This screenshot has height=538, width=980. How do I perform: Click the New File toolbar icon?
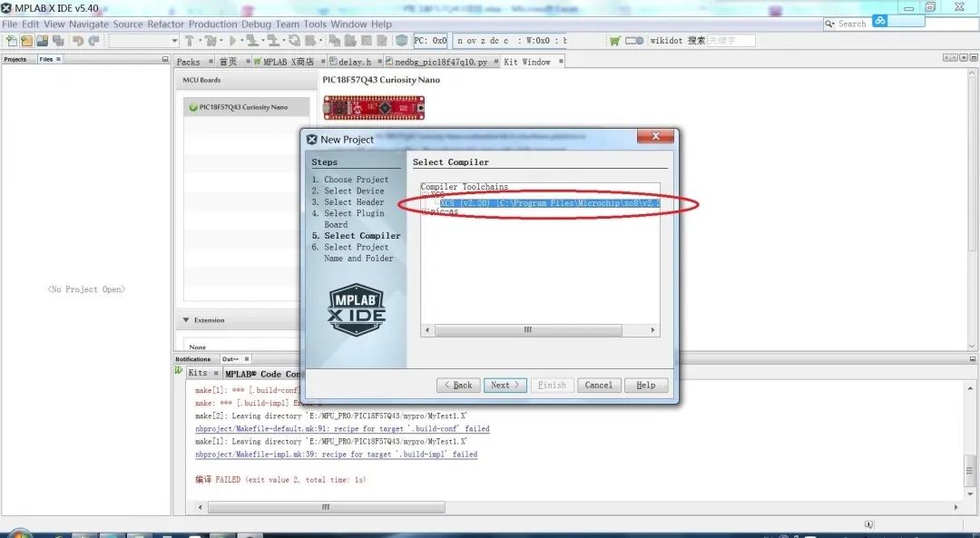(11, 41)
